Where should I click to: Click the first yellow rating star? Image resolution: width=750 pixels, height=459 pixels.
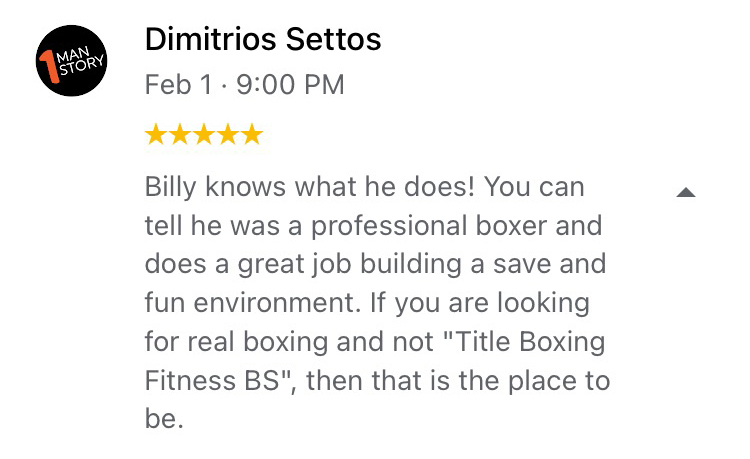pyautogui.click(x=156, y=135)
